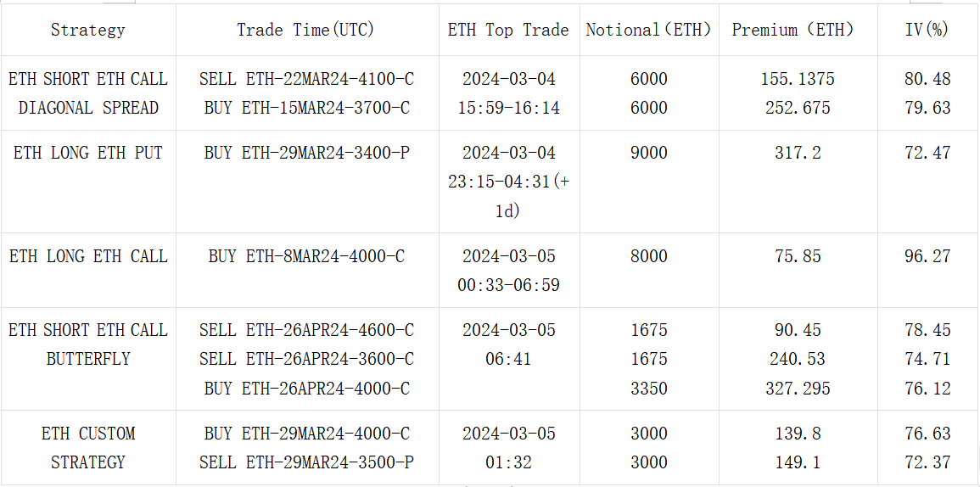Select the ETH Top Trade header cell
The width and height of the screenshot is (980, 487).
508,30
